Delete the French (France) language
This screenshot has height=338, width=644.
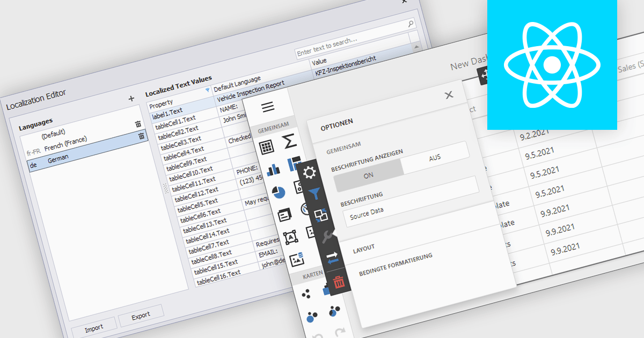(x=142, y=136)
